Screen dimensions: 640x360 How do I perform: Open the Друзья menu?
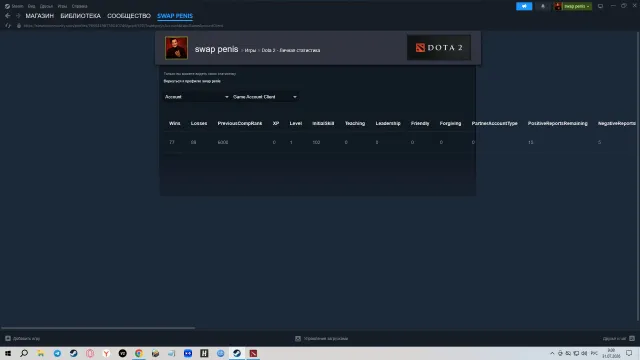click(46, 6)
